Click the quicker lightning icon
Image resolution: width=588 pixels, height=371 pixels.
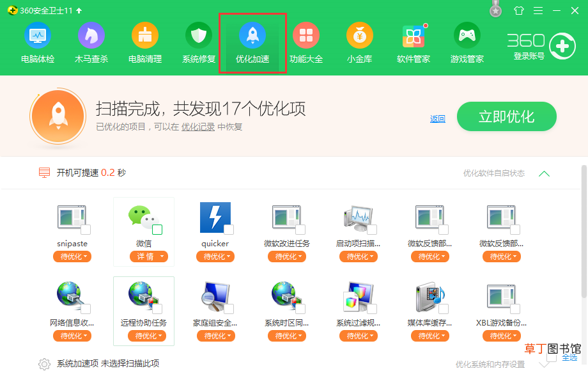(x=215, y=217)
